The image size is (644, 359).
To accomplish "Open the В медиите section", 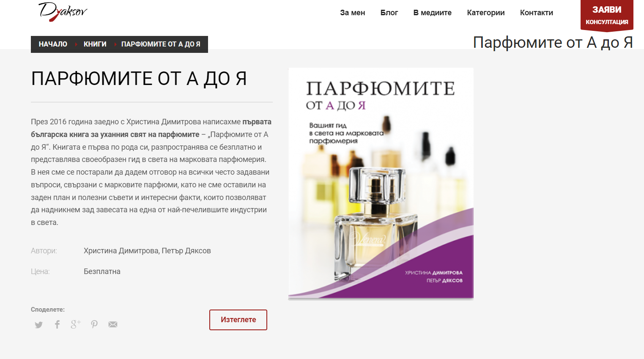I will point(432,13).
